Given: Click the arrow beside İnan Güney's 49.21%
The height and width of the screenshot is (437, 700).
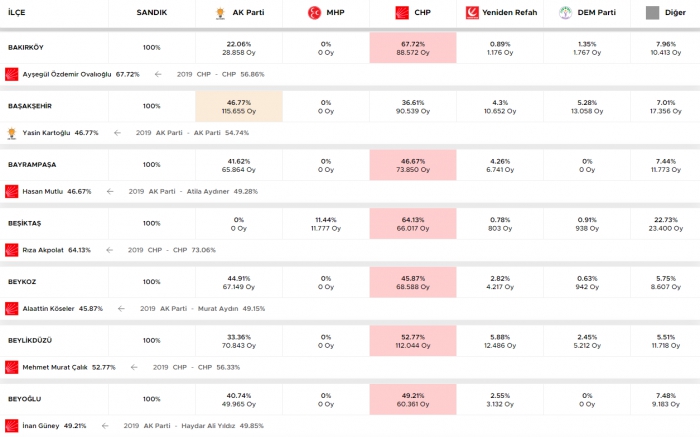Looking at the screenshot, I should click(x=105, y=426).
